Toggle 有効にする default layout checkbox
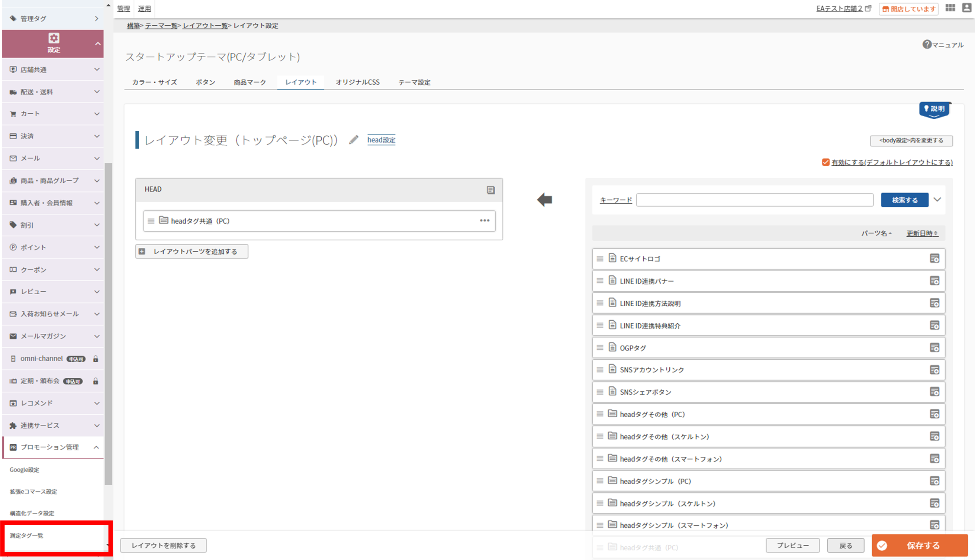The height and width of the screenshot is (560, 975). (825, 162)
